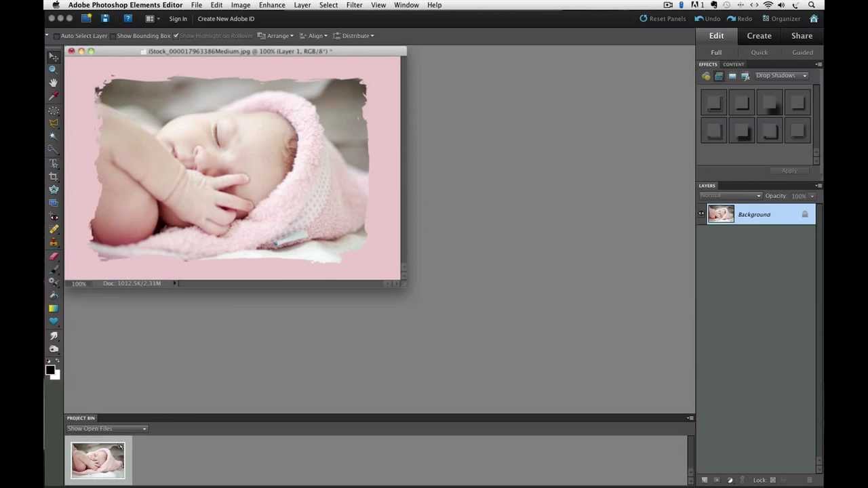Select the Zoom tool

[54, 70]
